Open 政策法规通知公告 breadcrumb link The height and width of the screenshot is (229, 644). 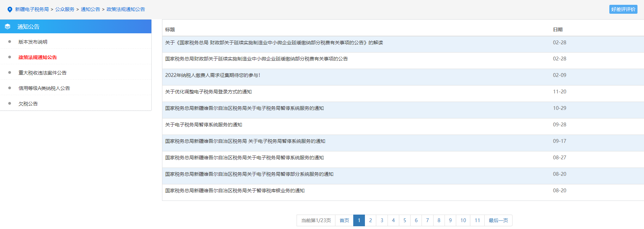(x=126, y=9)
